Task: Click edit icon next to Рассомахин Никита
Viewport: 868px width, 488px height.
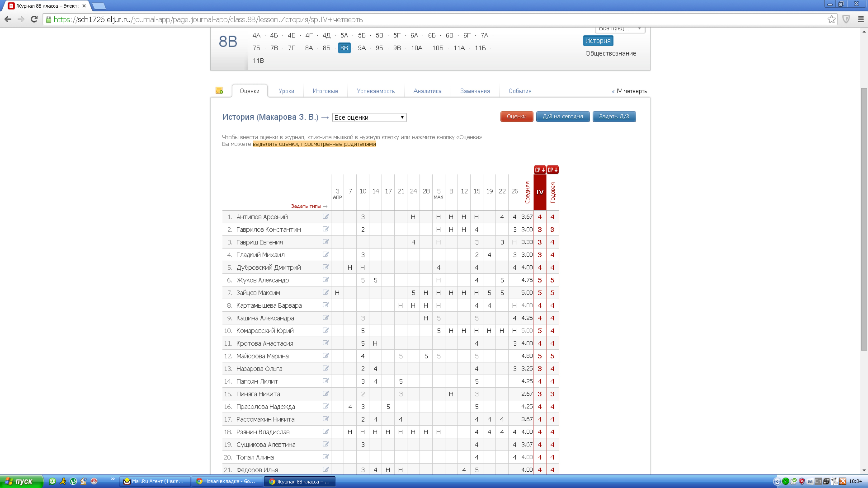Action: (x=325, y=419)
